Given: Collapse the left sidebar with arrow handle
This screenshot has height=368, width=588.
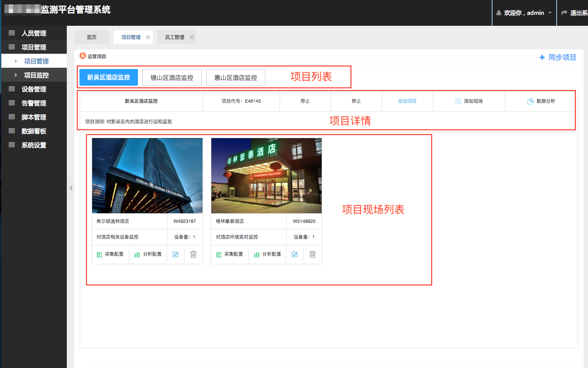Looking at the screenshot, I should point(70,188).
